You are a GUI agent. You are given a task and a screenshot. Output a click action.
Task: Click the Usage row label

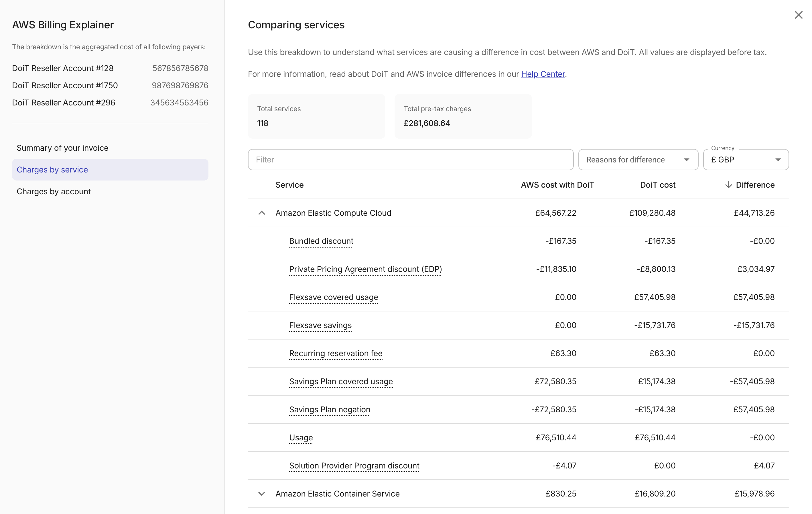301,438
